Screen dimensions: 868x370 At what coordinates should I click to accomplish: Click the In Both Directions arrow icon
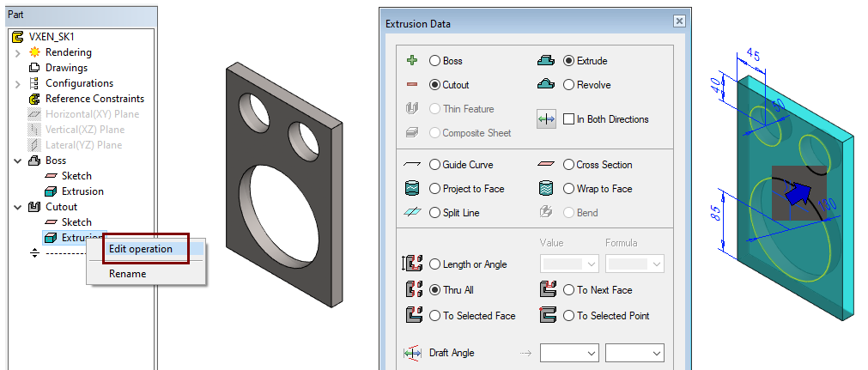point(546,119)
